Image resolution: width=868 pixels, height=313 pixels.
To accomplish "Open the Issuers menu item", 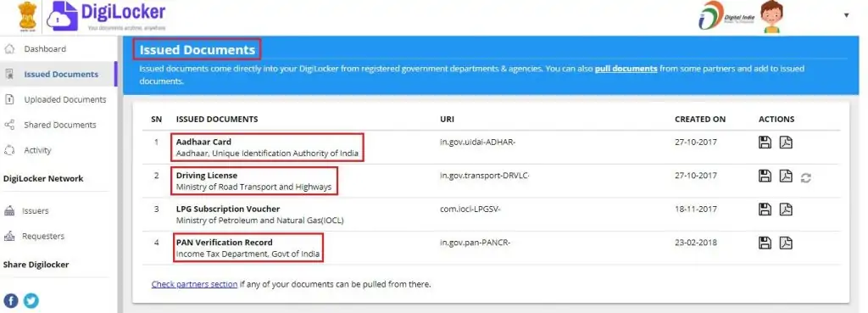I will [36, 210].
